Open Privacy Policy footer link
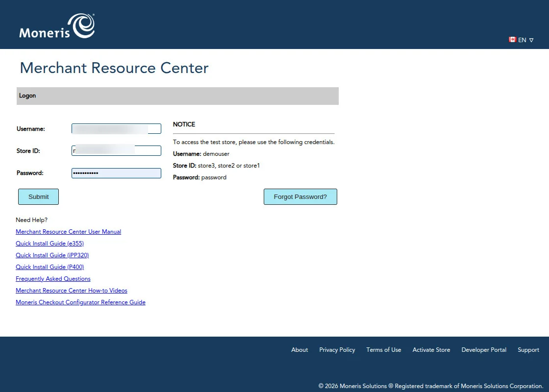This screenshot has width=549, height=392. (x=337, y=350)
